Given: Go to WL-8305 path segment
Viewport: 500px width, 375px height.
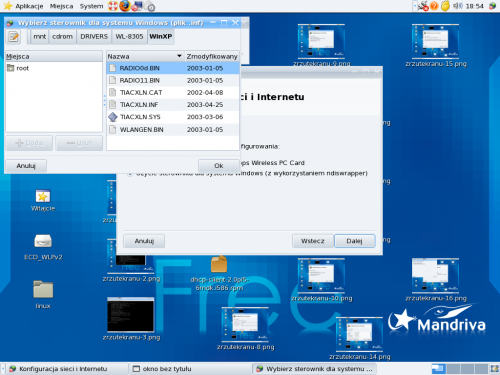Looking at the screenshot, I should pos(129,36).
